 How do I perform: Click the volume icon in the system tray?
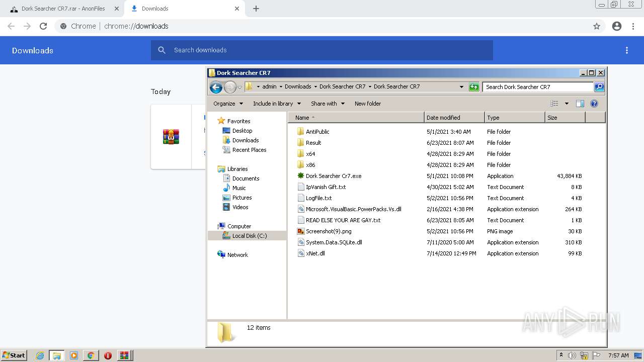572,355
